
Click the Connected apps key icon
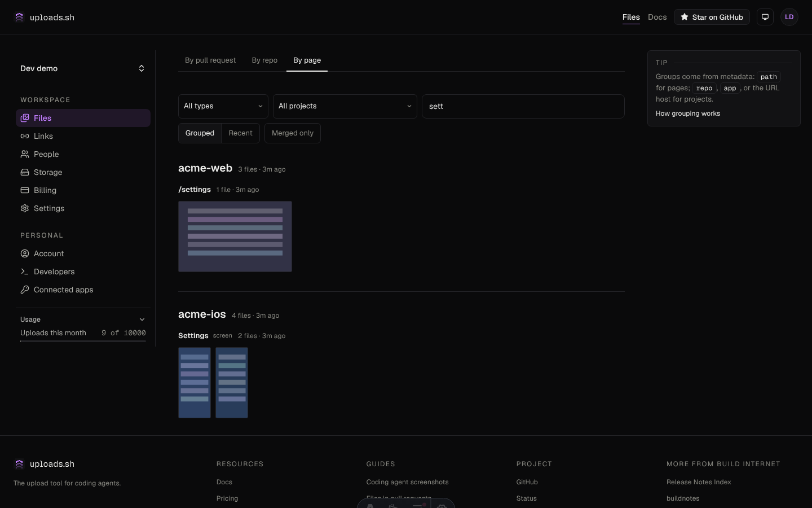point(25,290)
